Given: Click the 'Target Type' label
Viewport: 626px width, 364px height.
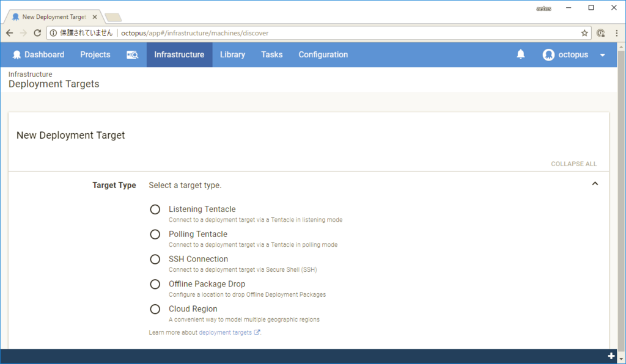Looking at the screenshot, I should (x=114, y=186).
